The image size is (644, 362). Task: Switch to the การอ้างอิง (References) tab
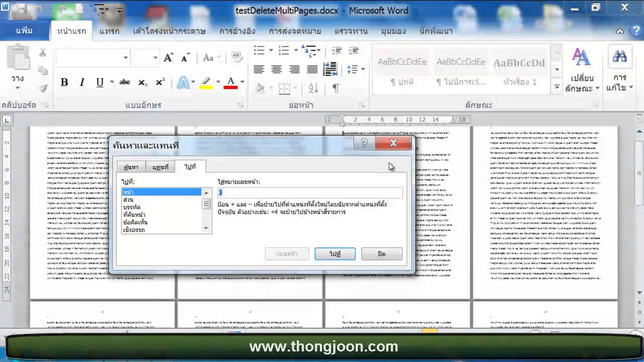(237, 31)
